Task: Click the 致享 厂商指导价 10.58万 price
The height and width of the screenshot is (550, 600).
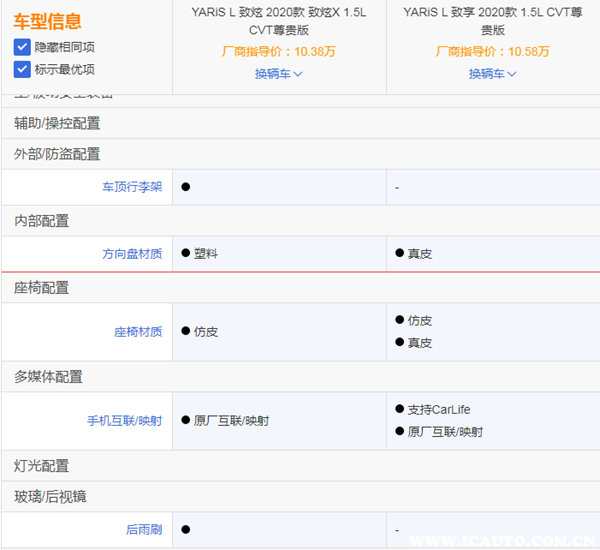Action: point(493,52)
